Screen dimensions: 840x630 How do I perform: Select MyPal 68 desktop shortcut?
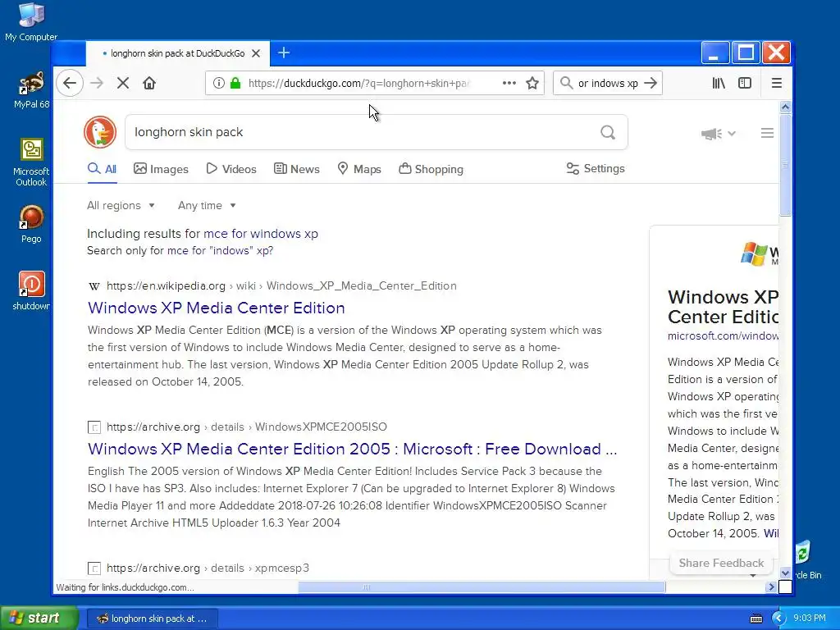[x=31, y=89]
